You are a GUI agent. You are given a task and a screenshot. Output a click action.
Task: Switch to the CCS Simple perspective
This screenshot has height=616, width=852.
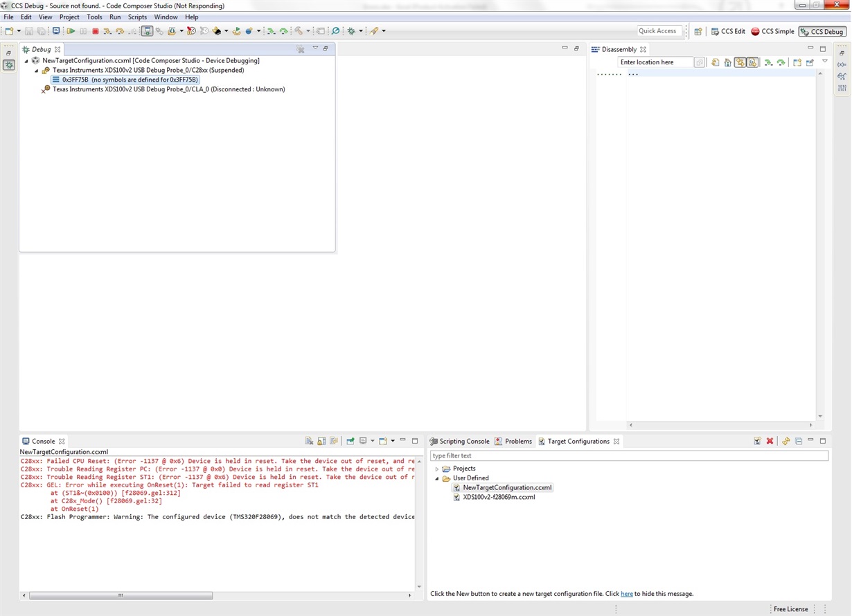772,31
